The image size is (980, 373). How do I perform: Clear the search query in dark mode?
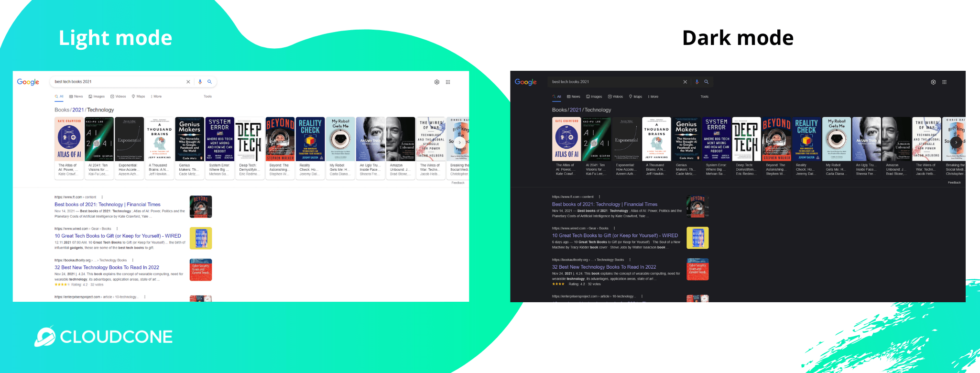685,82
